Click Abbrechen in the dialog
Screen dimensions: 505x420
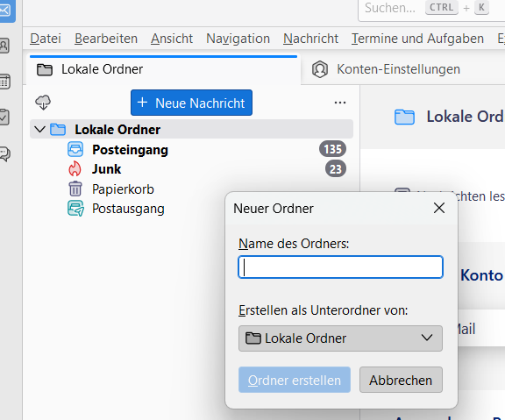coord(401,380)
